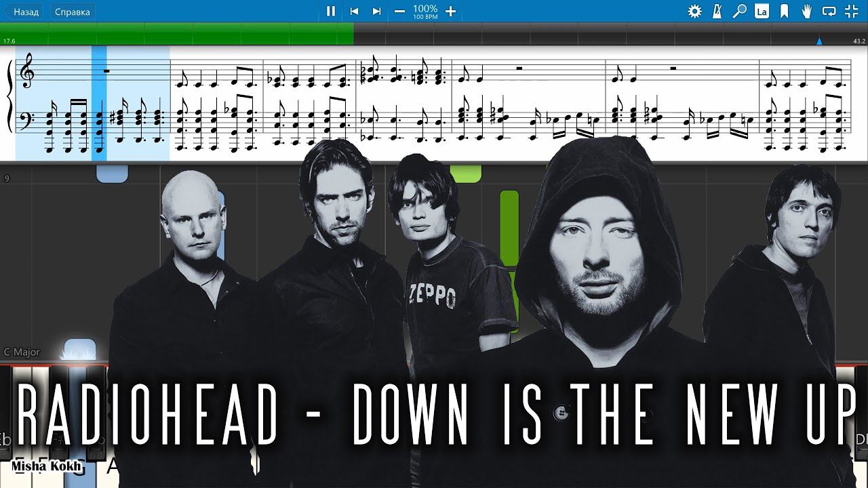Viewport: 868px width, 488px height.
Task: Exit fullscreen with the shrink icon
Action: click(851, 11)
